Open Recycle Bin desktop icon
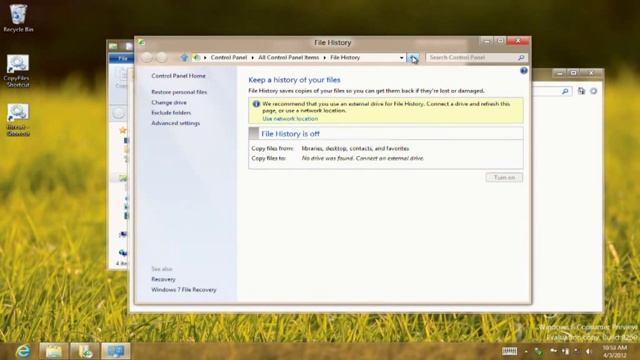The image size is (640, 360). (x=18, y=18)
